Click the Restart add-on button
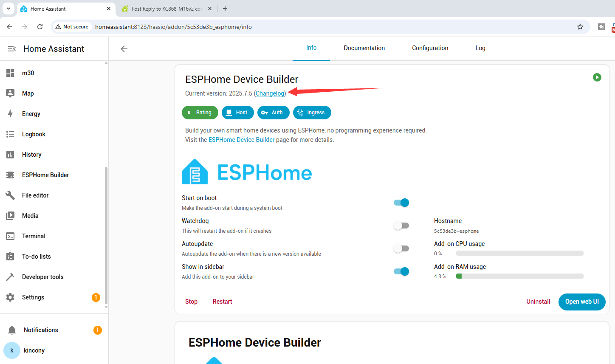The width and height of the screenshot is (615, 364). [x=222, y=302]
